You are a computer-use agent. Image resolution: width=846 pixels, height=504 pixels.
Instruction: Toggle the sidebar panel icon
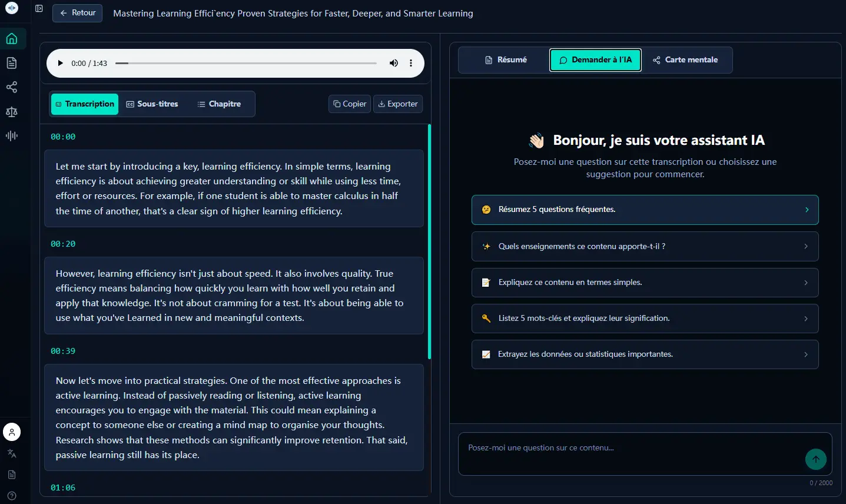point(39,8)
